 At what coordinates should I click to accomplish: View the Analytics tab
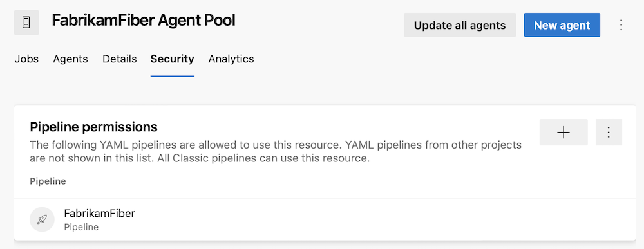click(x=231, y=59)
